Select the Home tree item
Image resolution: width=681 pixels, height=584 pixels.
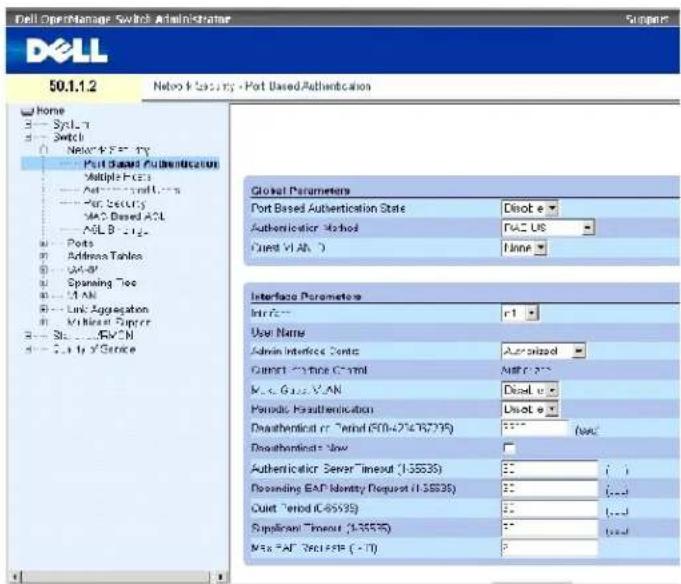[x=50, y=111]
